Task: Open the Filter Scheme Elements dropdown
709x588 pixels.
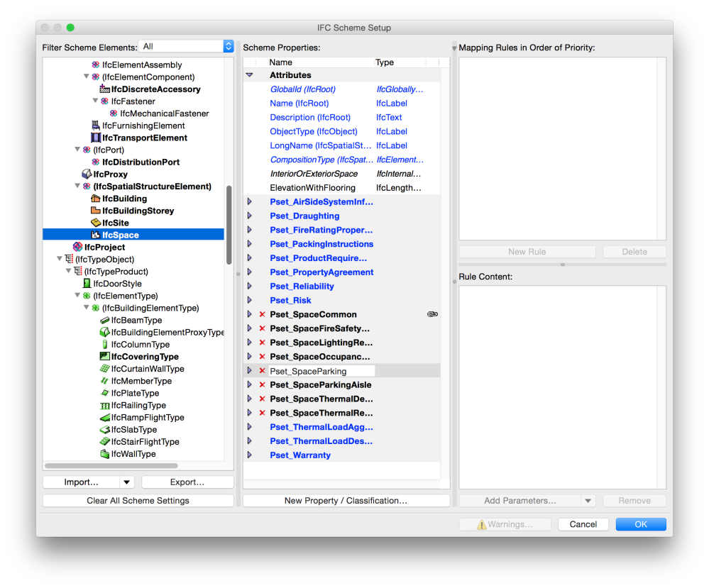Action: [186, 46]
